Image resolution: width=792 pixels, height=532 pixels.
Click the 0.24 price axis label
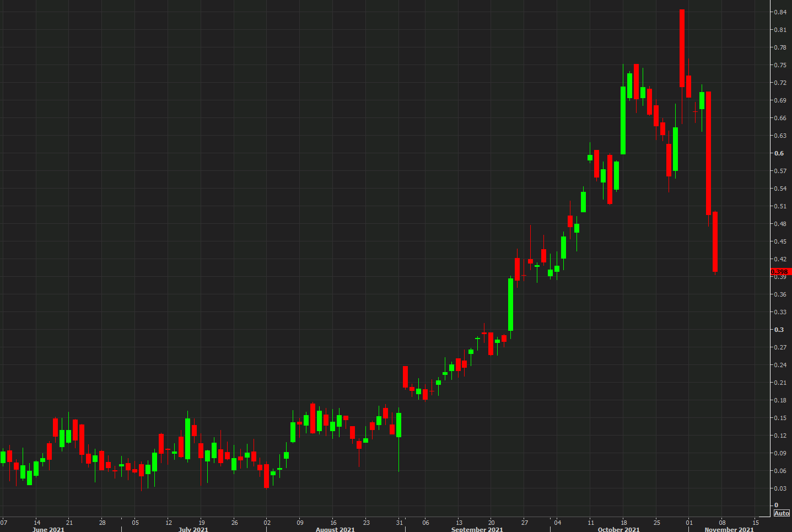(780, 365)
